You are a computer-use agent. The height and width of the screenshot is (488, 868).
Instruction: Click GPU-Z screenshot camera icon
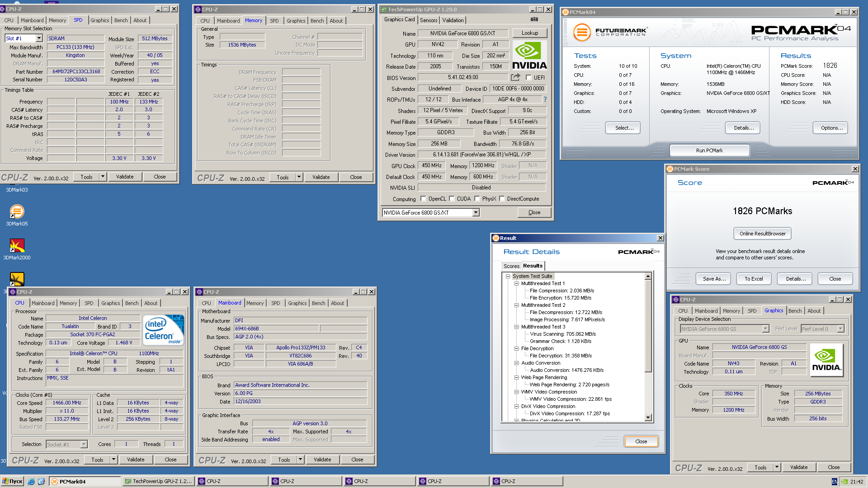[x=534, y=19]
